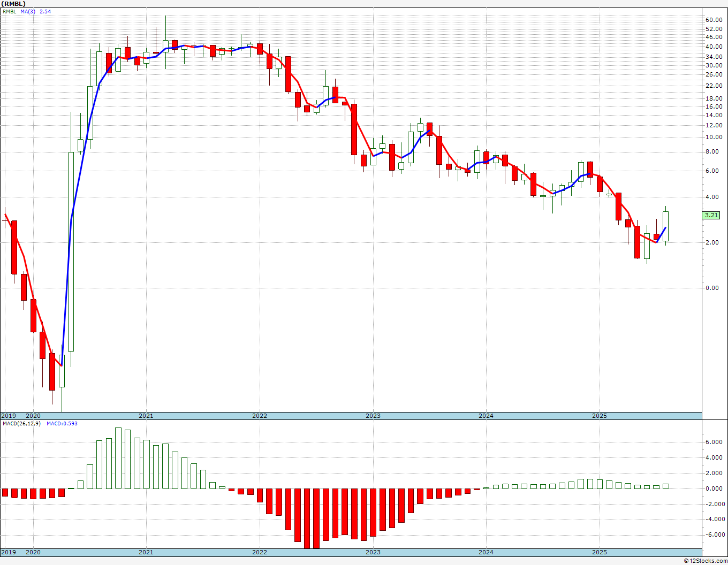Click the 18.00 price axis label
Image resolution: width=728 pixels, height=565 pixels.
point(714,98)
